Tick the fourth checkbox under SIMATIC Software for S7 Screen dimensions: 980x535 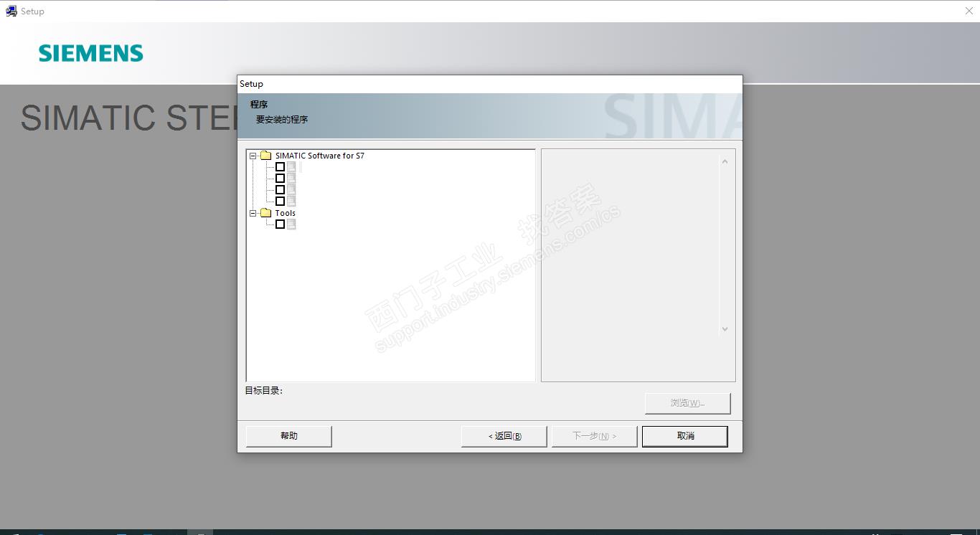(x=280, y=201)
